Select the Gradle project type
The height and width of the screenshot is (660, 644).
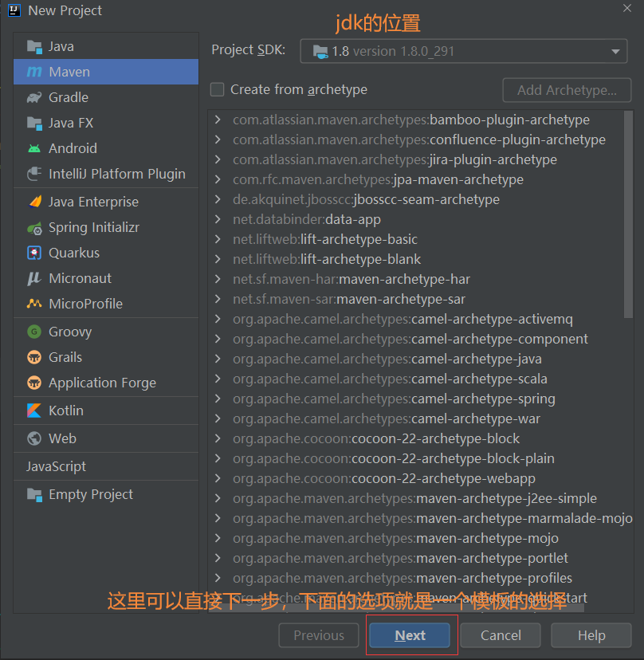pyautogui.click(x=67, y=97)
